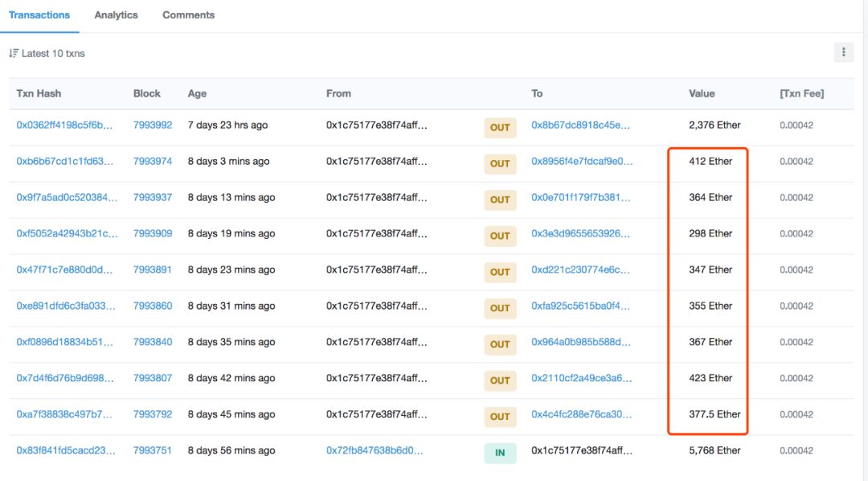
Task: Select the 2,376 Ether value
Action: point(714,125)
